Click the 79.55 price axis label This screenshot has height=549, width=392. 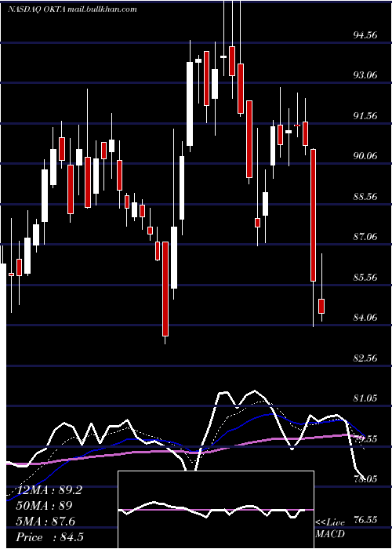[365, 438]
